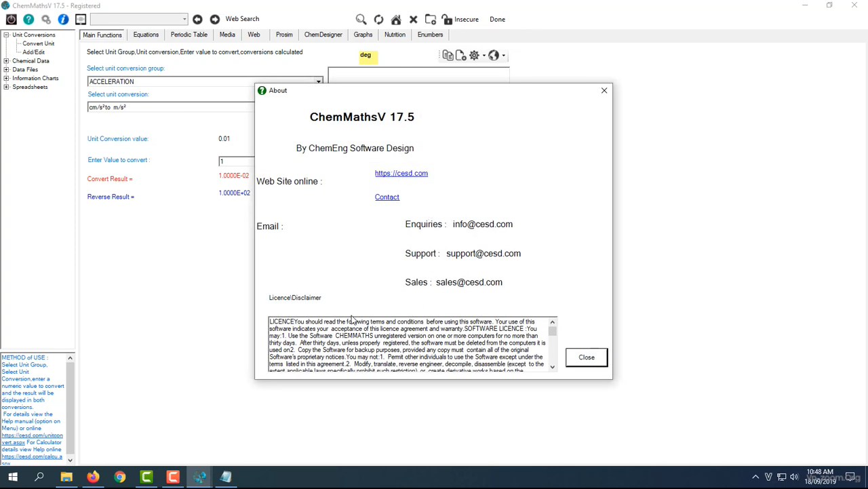Image resolution: width=868 pixels, height=489 pixels.
Task: Open the unit conversion group dropdown
Action: 318,81
